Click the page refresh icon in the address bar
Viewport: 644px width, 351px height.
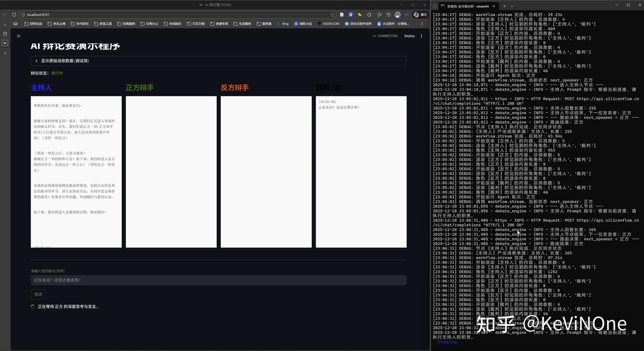point(14,15)
